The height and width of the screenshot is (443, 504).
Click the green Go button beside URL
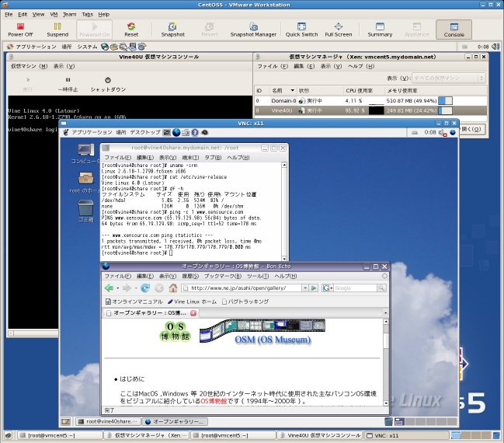[x=314, y=288]
